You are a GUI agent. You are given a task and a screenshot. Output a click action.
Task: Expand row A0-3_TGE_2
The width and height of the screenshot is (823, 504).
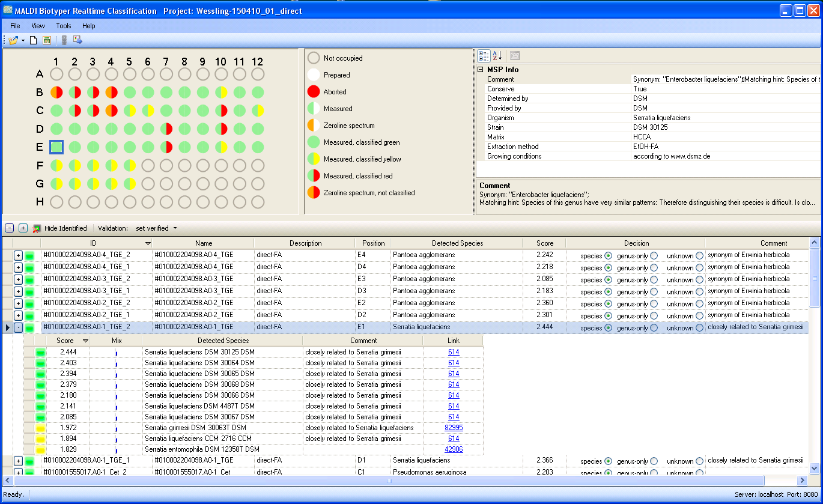coord(18,279)
